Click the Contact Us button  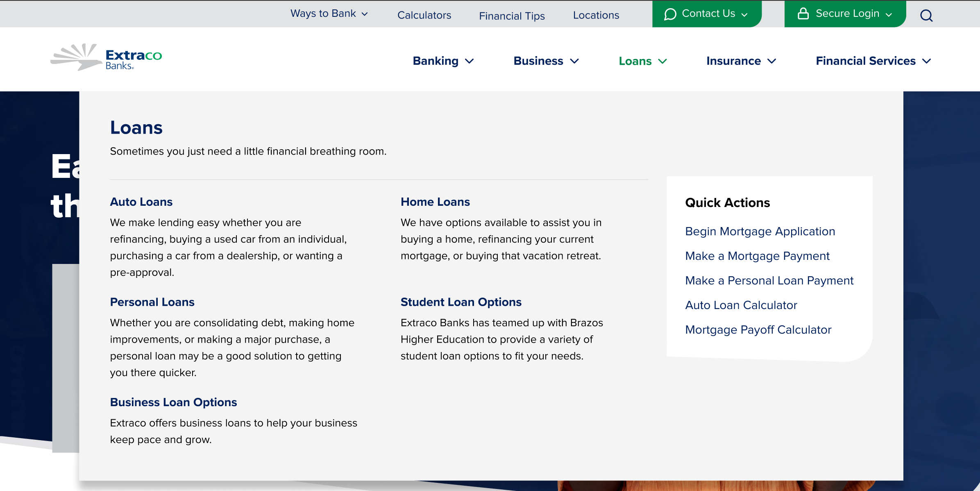[707, 14]
